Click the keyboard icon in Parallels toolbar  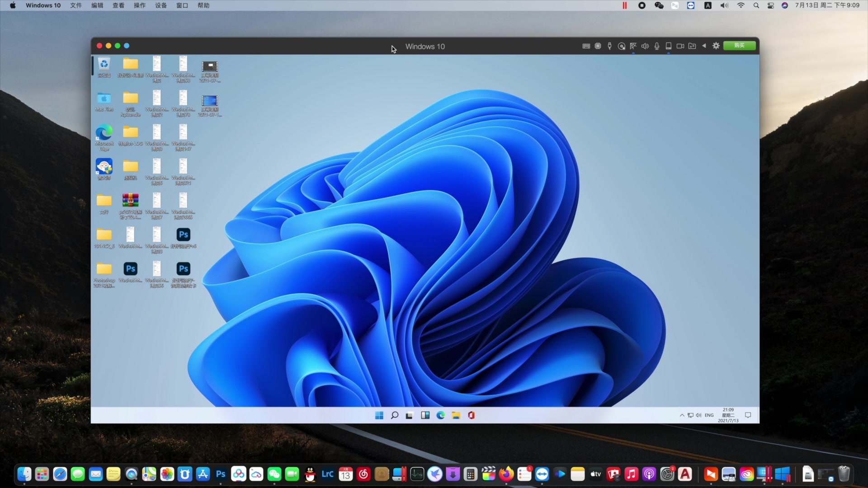(586, 46)
